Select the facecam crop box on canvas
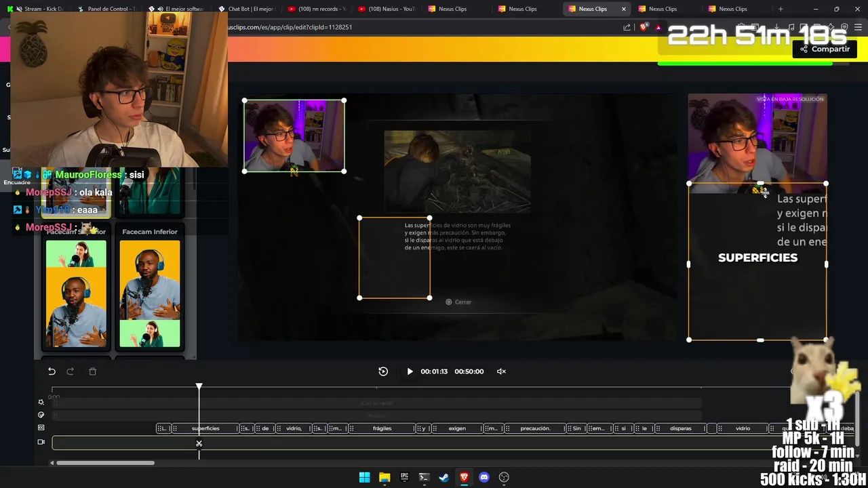 pos(294,136)
